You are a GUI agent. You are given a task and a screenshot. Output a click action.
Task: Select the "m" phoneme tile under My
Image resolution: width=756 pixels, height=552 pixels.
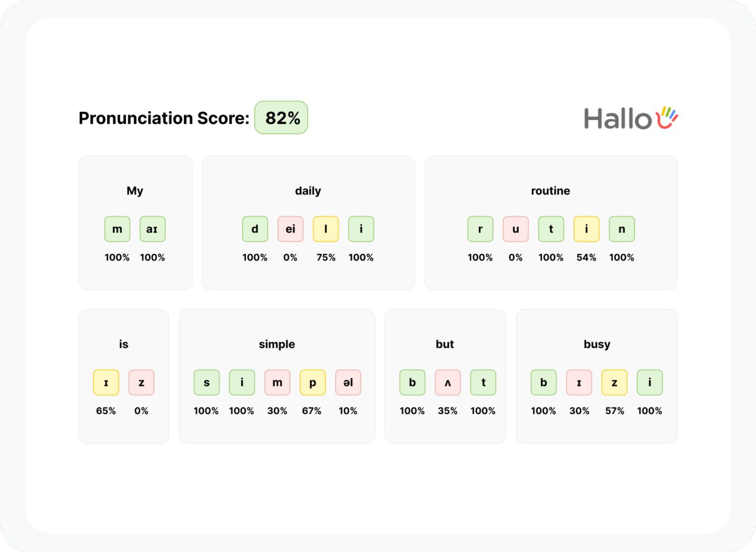(117, 229)
